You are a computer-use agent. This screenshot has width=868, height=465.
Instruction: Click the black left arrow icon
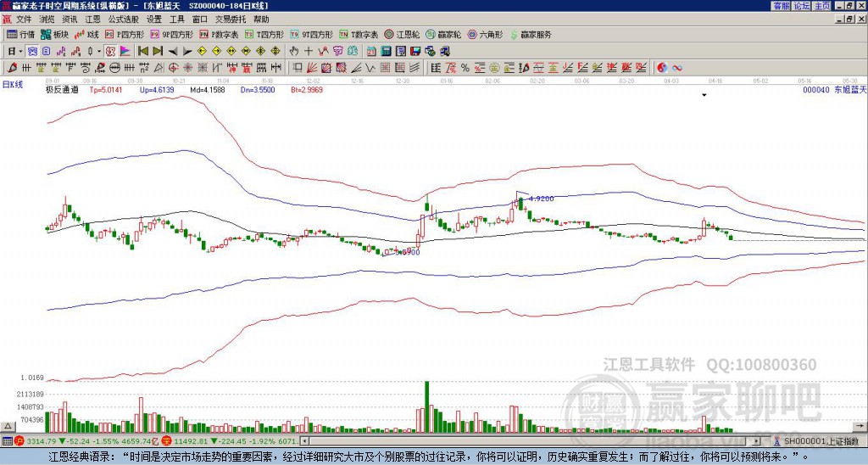click(172, 52)
